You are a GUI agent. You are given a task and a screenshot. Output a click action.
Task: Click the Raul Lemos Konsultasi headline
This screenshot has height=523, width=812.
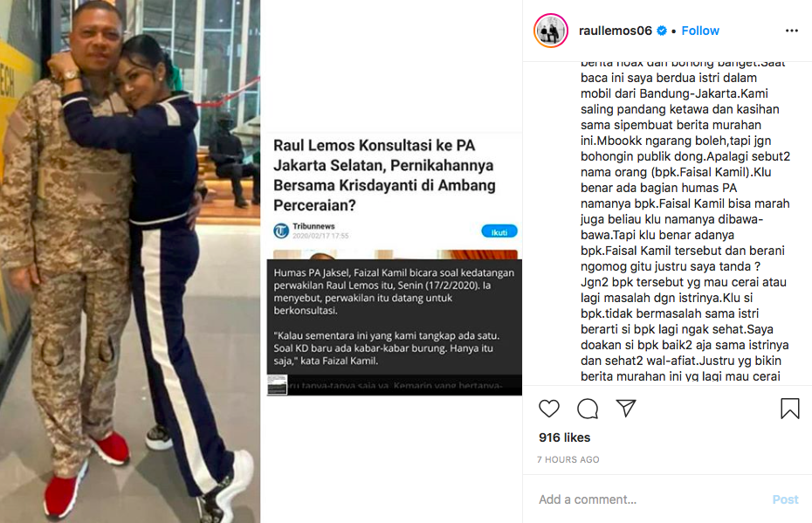[x=384, y=175]
